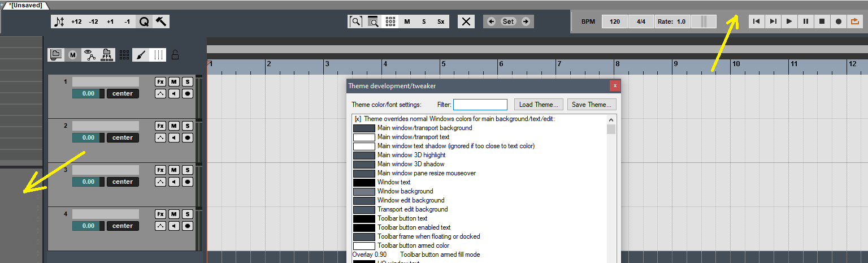The image size is (868, 263).
Task: Toggle the Q quantize button
Action: point(144,21)
